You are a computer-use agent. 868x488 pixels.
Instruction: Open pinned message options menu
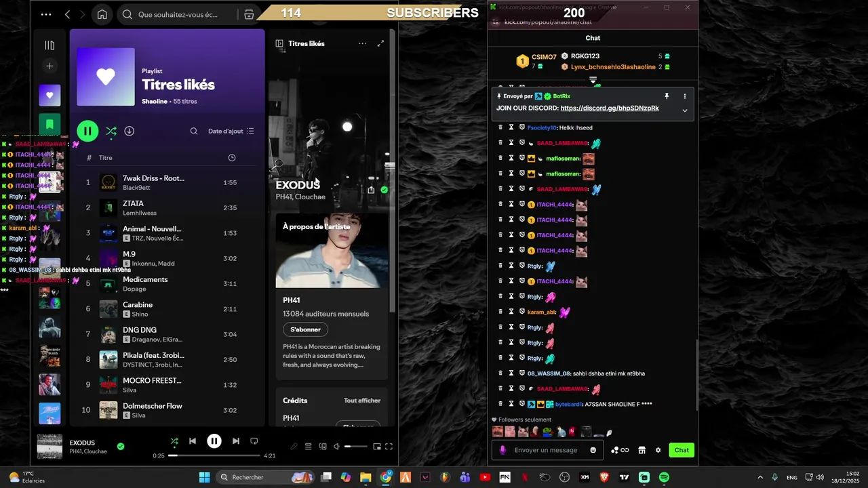(684, 96)
